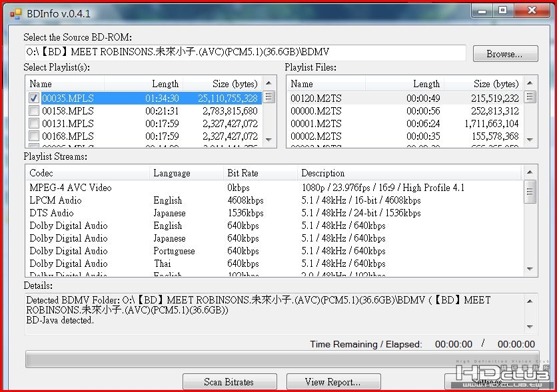557x392 pixels.
Task: Click the Playlist Streams list scrollbar thumb
Action: (x=530, y=192)
